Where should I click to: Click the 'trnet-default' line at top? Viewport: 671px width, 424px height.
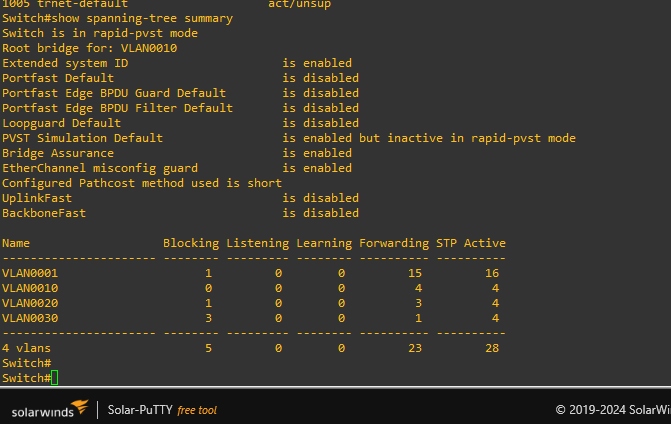pyautogui.click(x=65, y=4)
